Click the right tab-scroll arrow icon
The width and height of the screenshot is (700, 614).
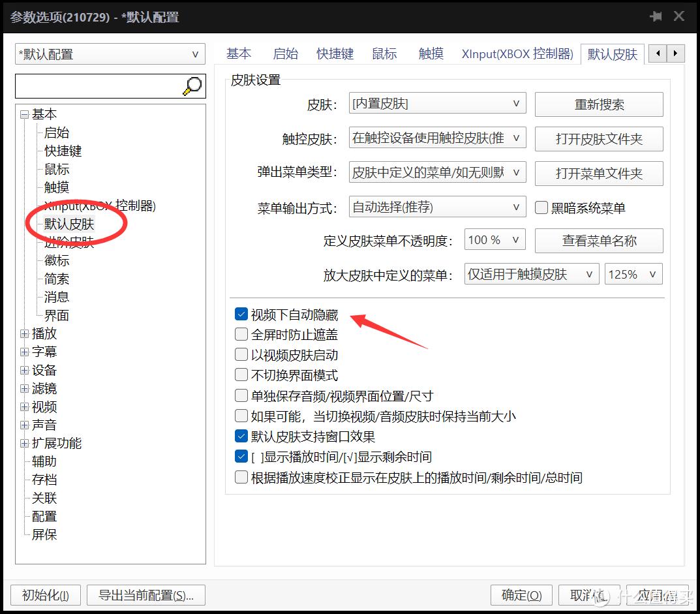677,54
